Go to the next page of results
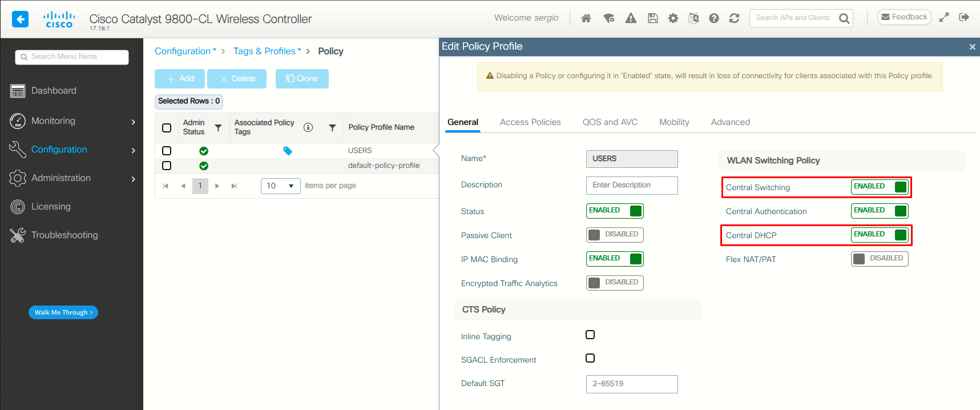This screenshot has height=410, width=980. pos(217,186)
